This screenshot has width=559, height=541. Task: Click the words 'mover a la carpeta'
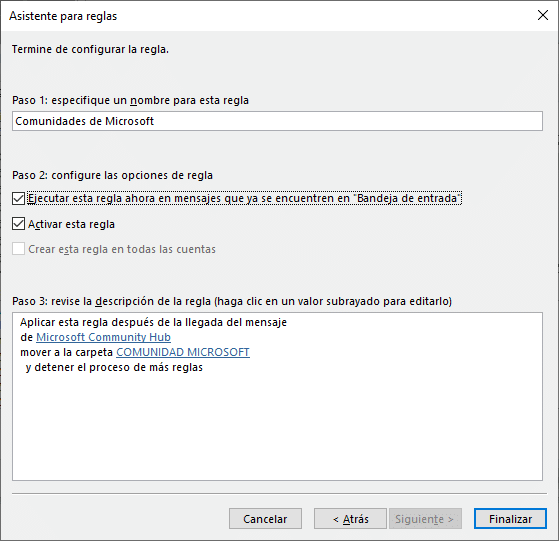67,352
